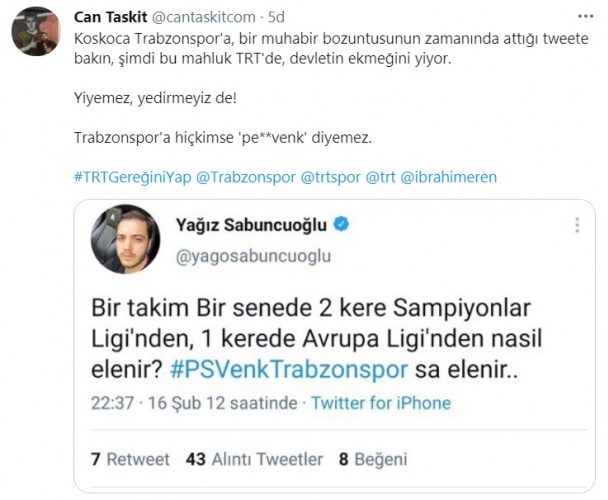608x500 pixels.
Task: Open the #PSVenkTrabzonspor hashtag
Action: coord(289,369)
